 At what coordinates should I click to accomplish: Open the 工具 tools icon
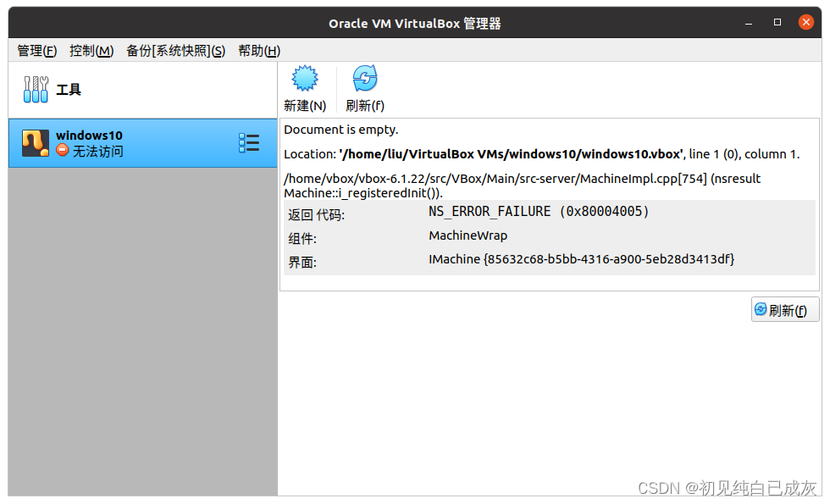[36, 89]
